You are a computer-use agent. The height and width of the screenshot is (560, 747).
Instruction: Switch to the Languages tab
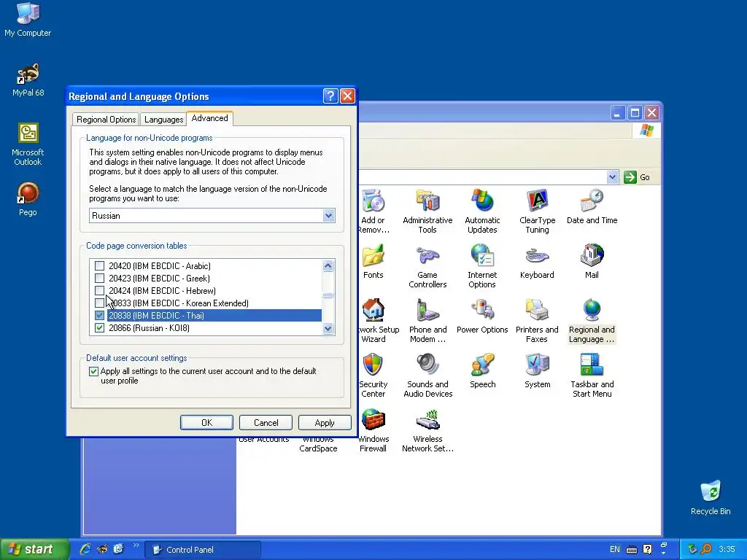point(164,120)
